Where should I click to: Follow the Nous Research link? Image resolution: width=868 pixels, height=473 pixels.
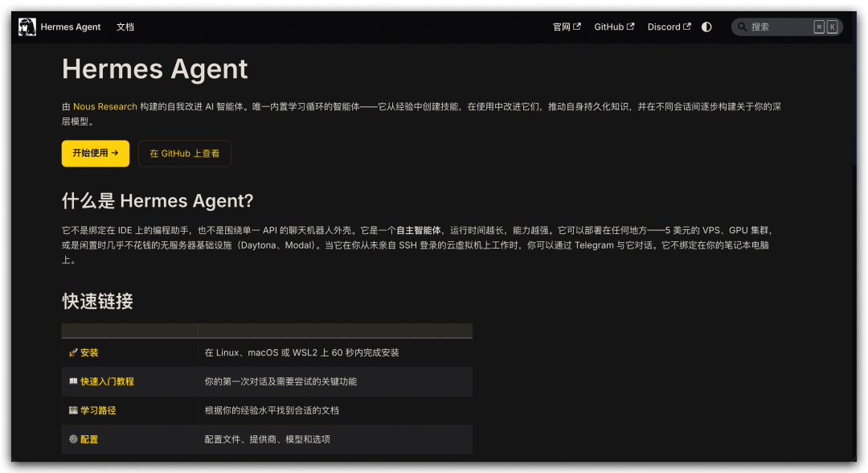tap(105, 106)
